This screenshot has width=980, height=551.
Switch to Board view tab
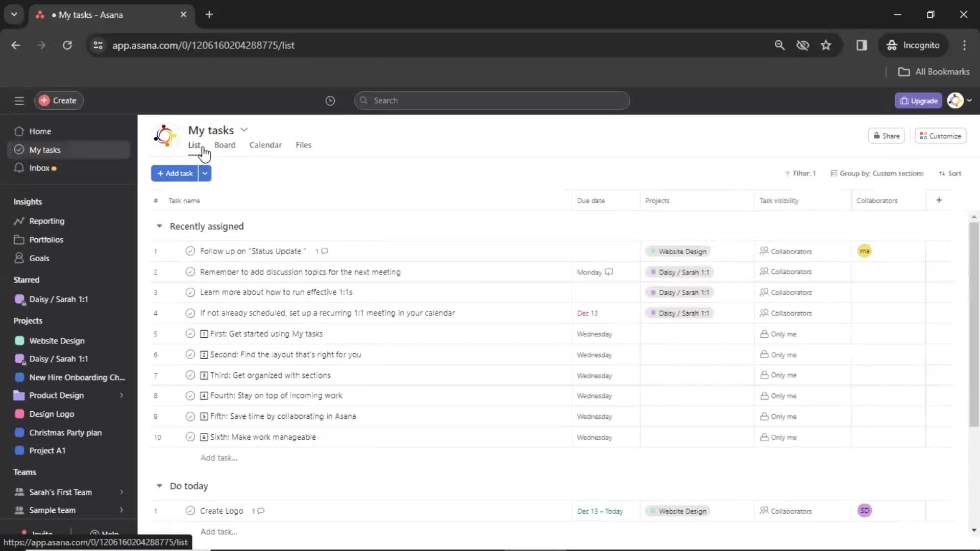224,145
